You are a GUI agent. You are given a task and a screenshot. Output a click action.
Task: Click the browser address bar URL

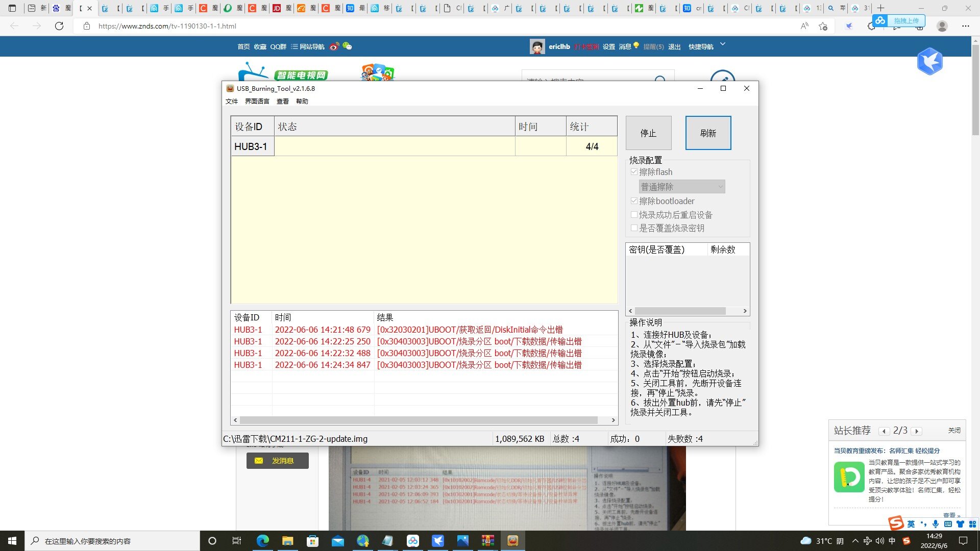click(x=167, y=26)
